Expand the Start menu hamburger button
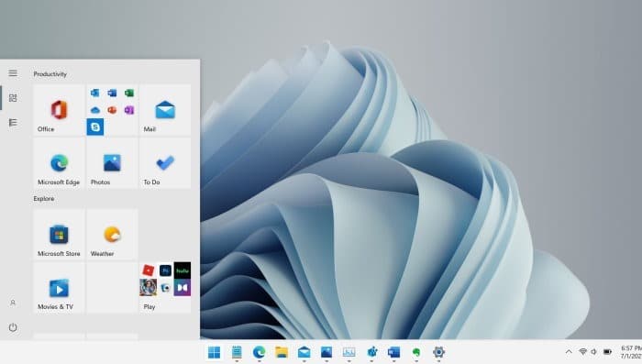The image size is (642, 364). pyautogui.click(x=13, y=73)
